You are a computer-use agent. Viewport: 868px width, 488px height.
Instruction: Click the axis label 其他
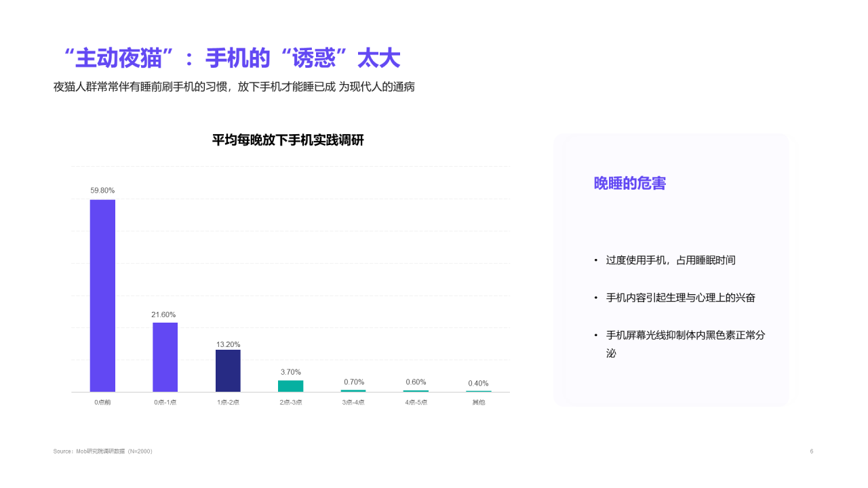click(479, 403)
